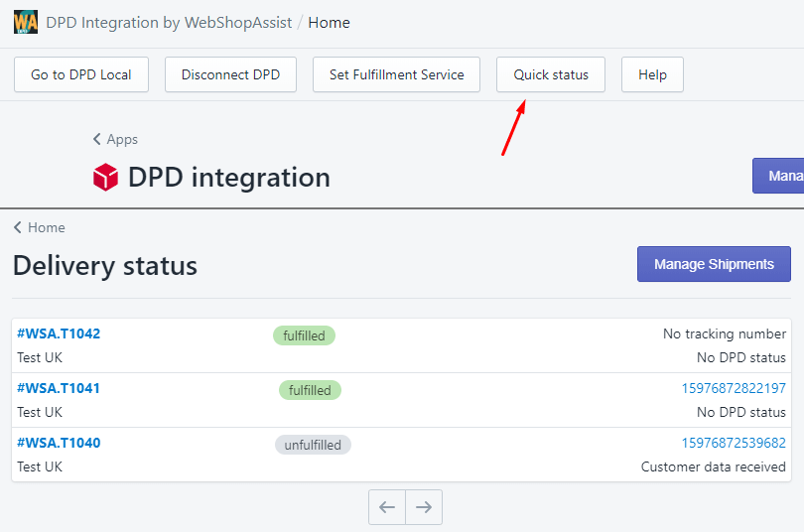Click the next page arrow button
The width and height of the screenshot is (804, 532).
[x=424, y=507]
